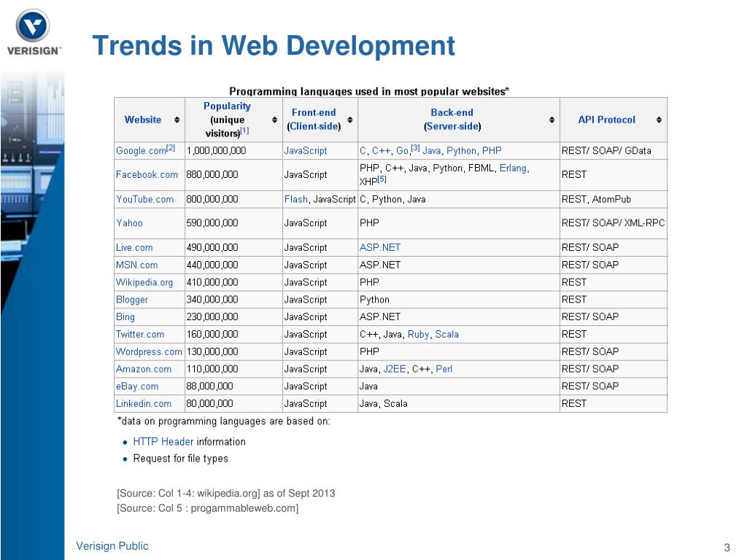Open the Yahoo link

point(129,223)
